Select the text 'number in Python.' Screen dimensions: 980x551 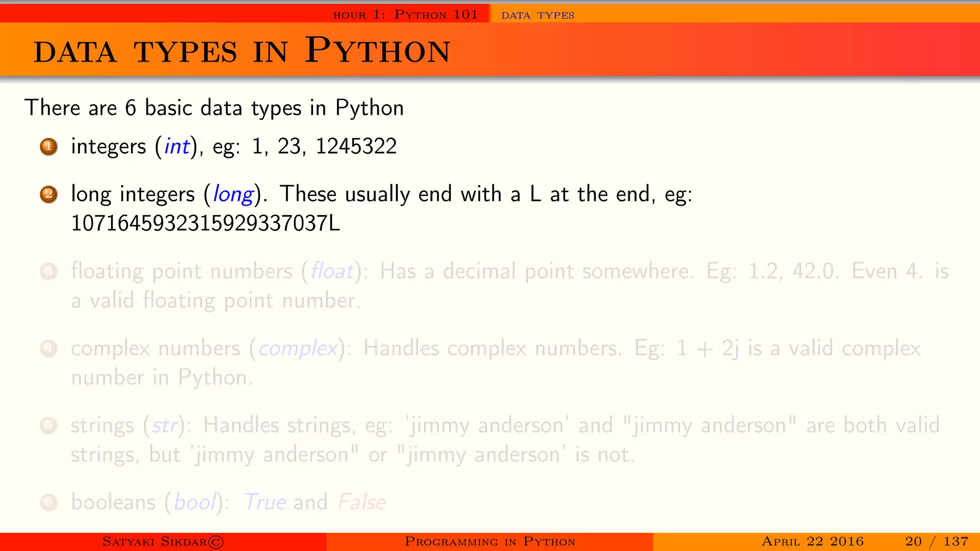click(162, 378)
